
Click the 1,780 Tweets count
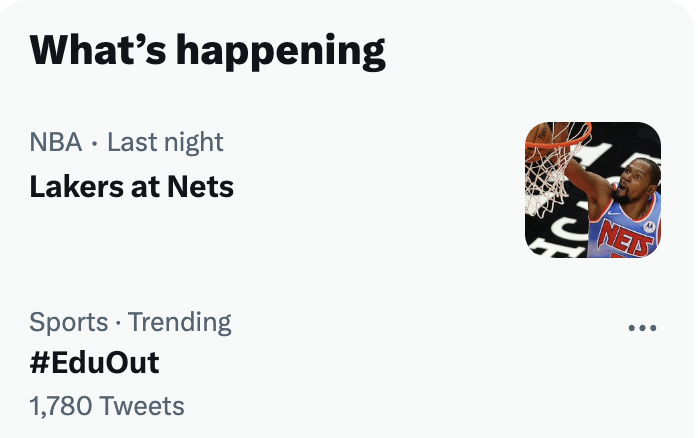107,406
